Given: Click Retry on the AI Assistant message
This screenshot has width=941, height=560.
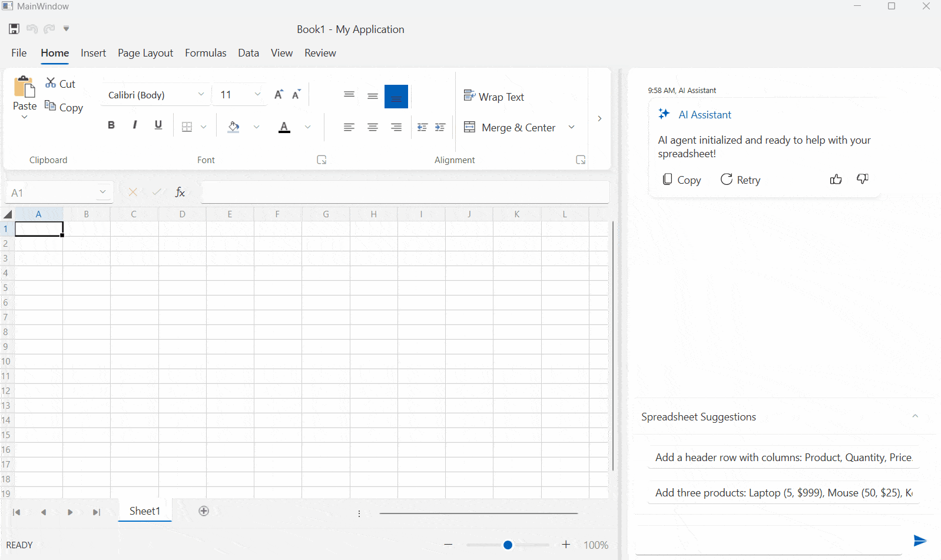Looking at the screenshot, I should click(x=741, y=180).
